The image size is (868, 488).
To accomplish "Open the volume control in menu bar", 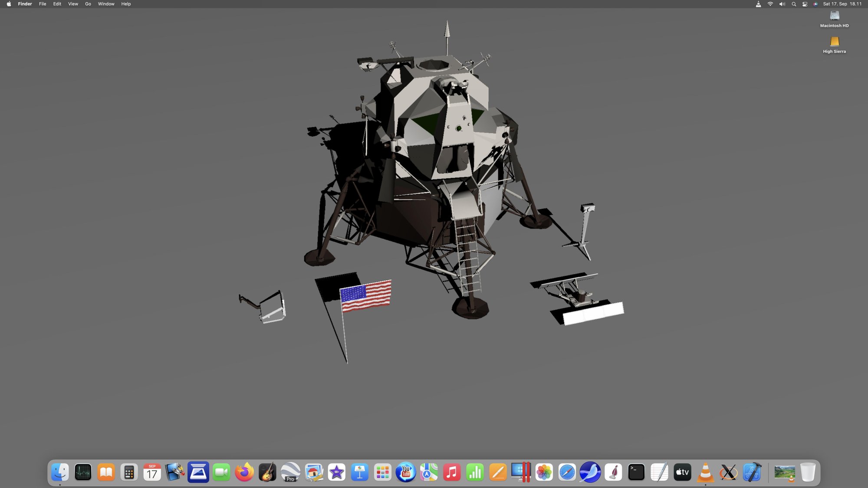I will pyautogui.click(x=782, y=4).
